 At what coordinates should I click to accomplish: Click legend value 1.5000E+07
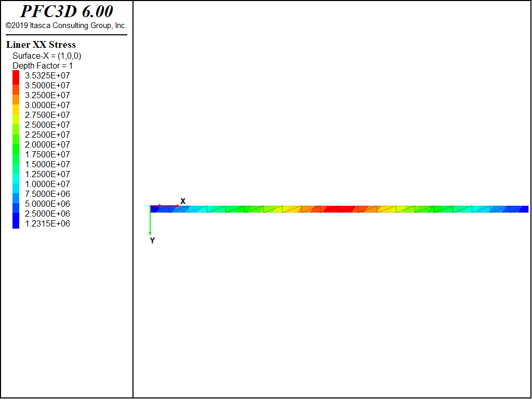(x=47, y=164)
